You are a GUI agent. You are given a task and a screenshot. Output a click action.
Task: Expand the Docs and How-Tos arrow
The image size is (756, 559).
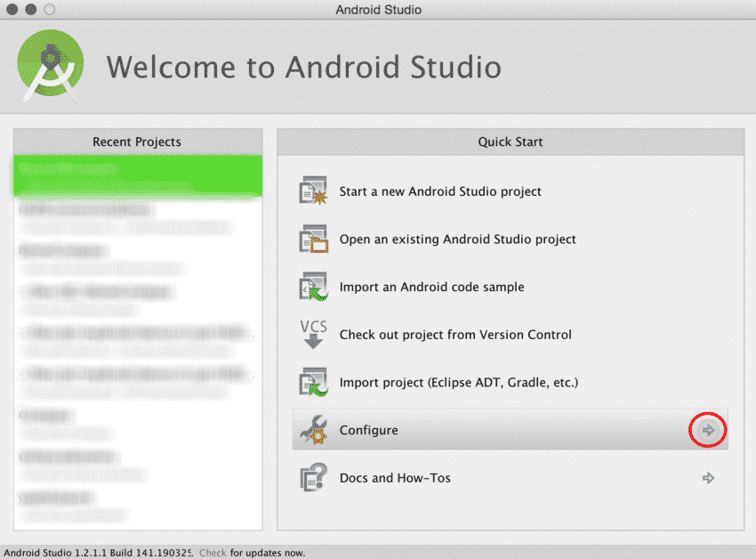[x=708, y=478]
